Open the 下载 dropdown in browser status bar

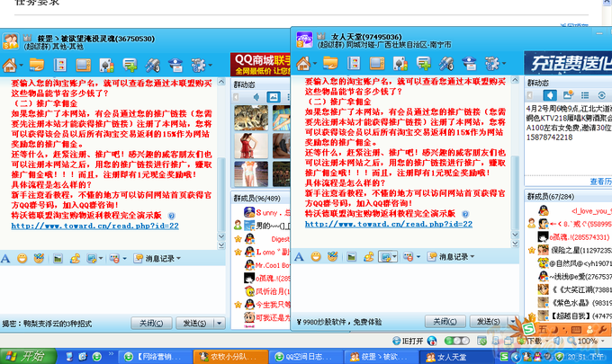[547, 341]
